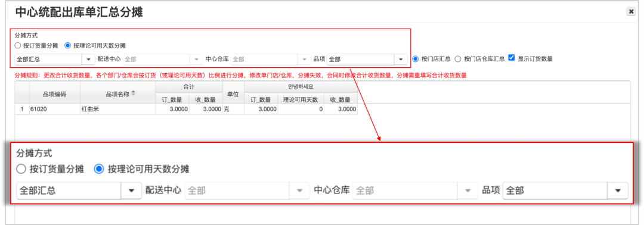Click the 안녕하세요 group column header

pos(301,87)
